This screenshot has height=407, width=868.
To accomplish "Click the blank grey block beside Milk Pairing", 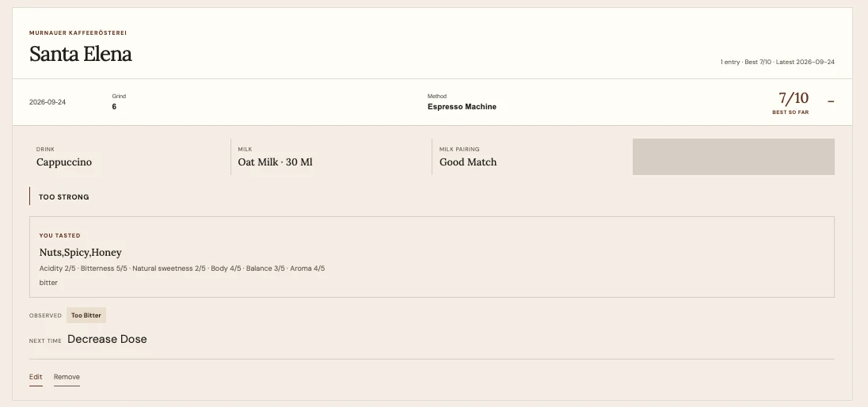I will [733, 157].
